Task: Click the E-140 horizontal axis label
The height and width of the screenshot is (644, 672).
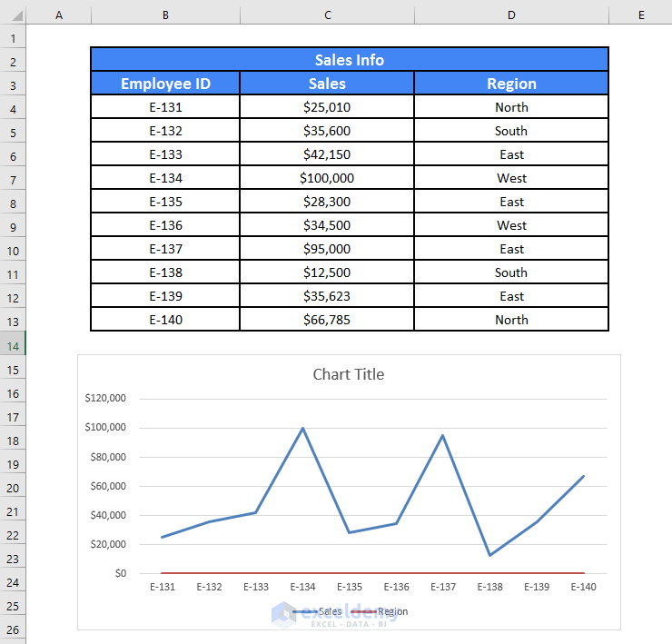Action: tap(583, 587)
